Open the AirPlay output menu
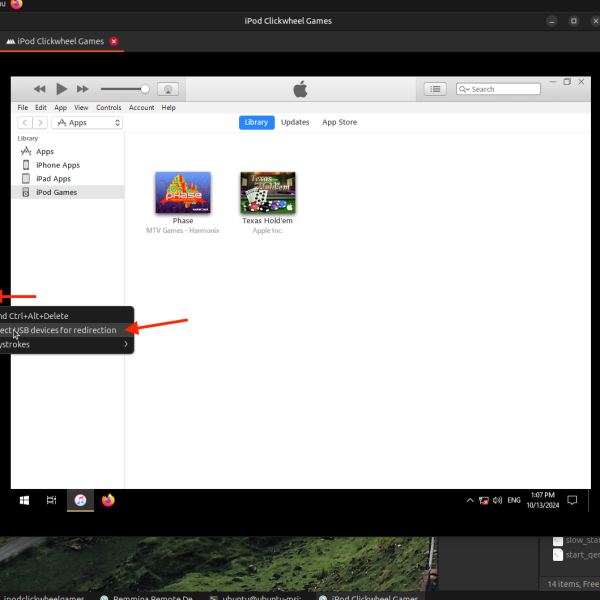600x600 pixels. pos(168,89)
